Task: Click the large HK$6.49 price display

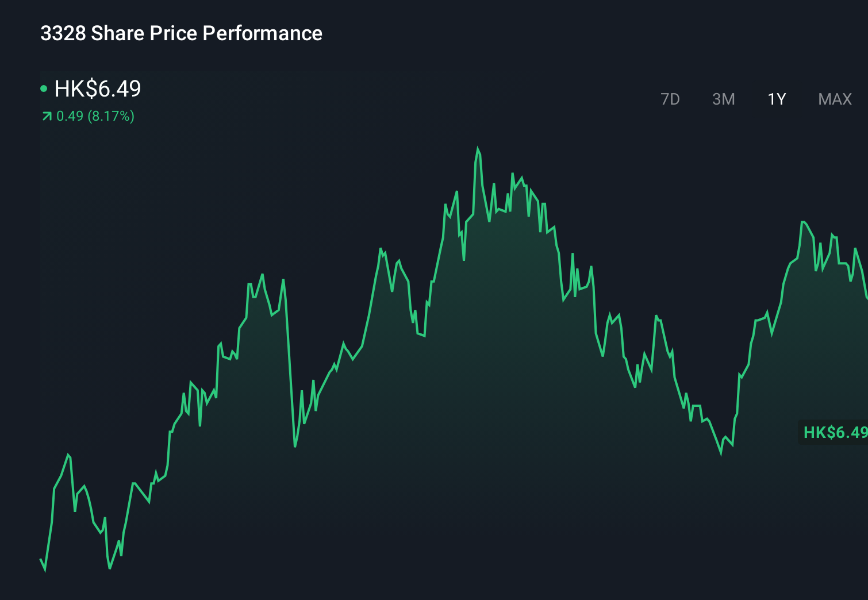Action: (x=97, y=89)
